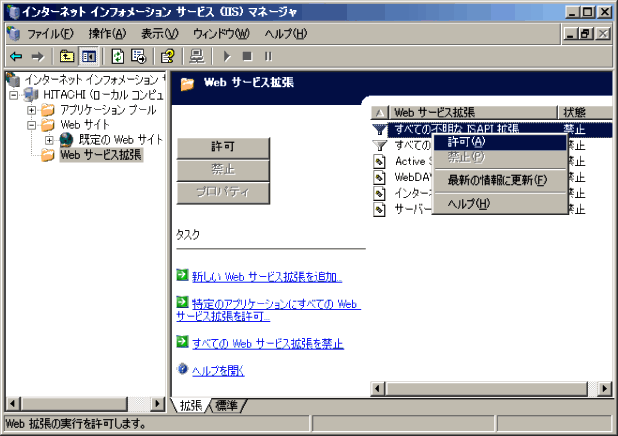Click the connect to computer toolbar icon
Screen dimensions: 618x436
pyautogui.click(x=197, y=57)
